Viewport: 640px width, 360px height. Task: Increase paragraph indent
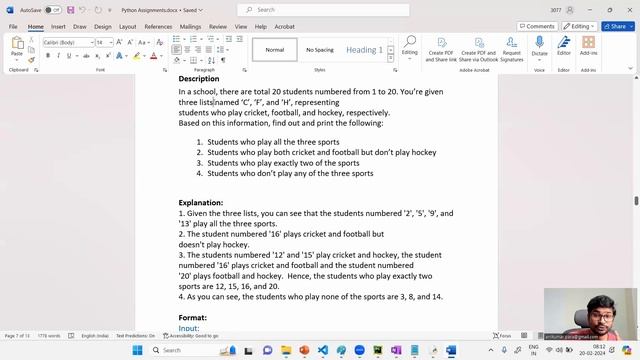click(x=239, y=39)
